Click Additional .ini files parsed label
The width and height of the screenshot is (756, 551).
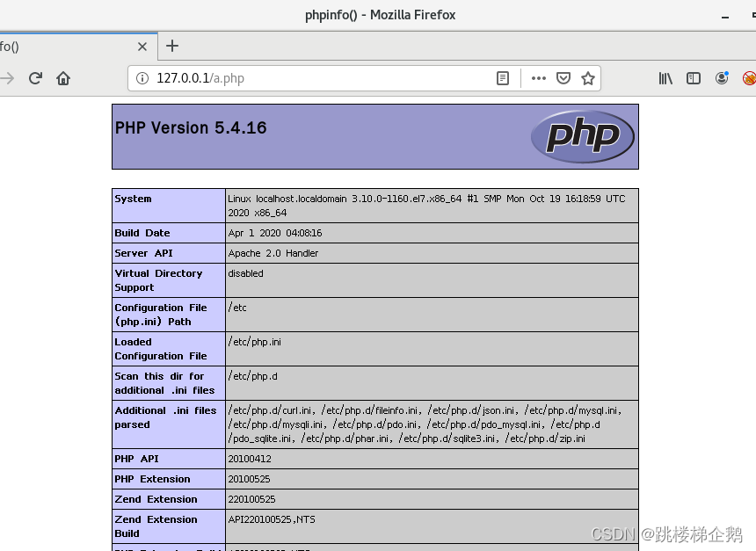tap(165, 417)
